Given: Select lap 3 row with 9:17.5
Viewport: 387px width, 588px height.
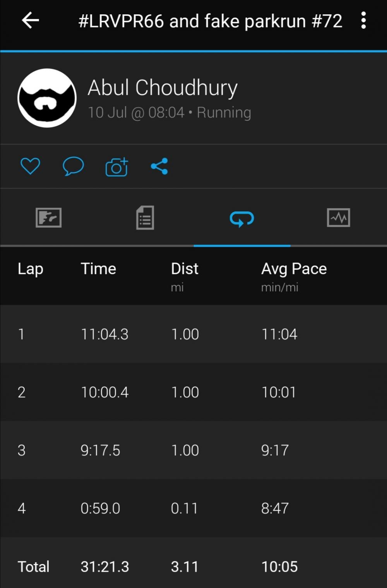Looking at the screenshot, I should (193, 450).
